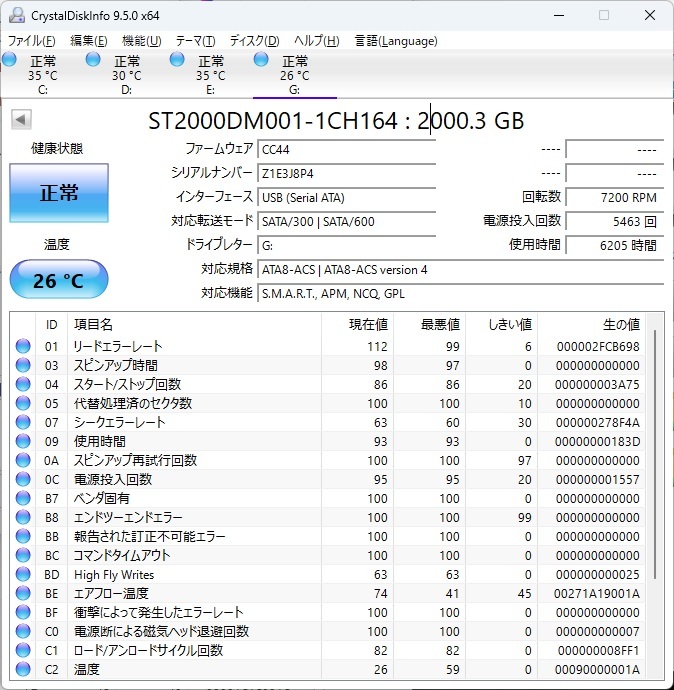Open the ディスク(D) menu
Image resolution: width=674 pixels, height=690 pixels.
[x=254, y=41]
